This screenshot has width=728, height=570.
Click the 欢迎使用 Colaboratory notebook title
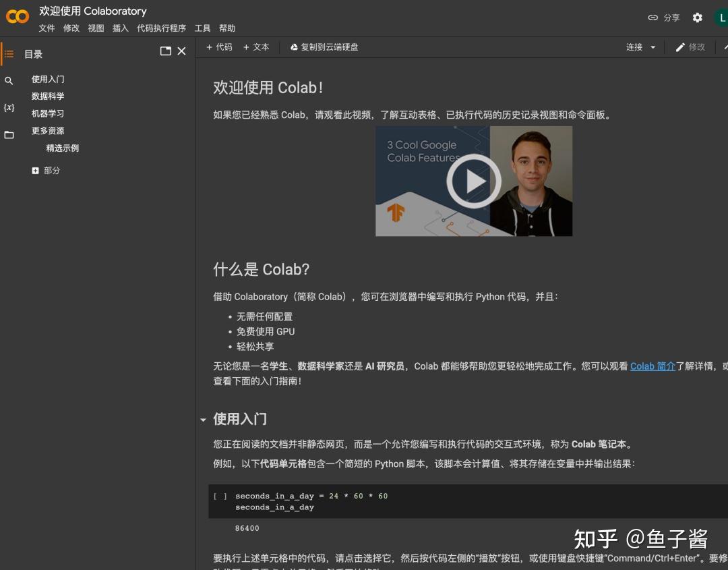coord(93,11)
